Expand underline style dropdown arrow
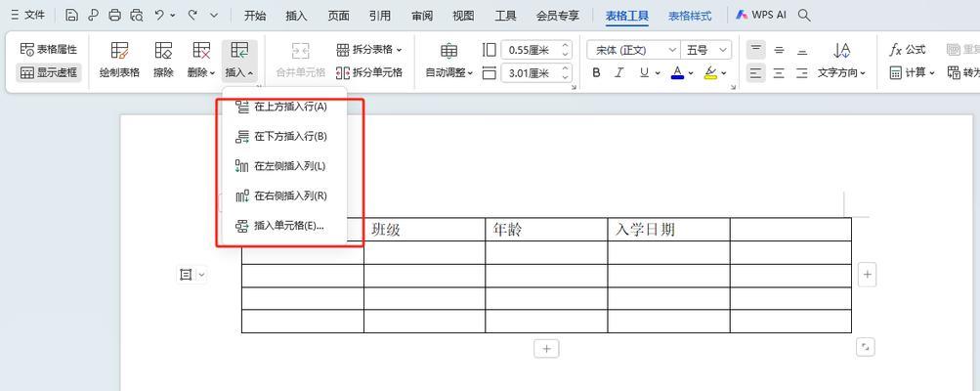980x391 pixels. [x=658, y=73]
